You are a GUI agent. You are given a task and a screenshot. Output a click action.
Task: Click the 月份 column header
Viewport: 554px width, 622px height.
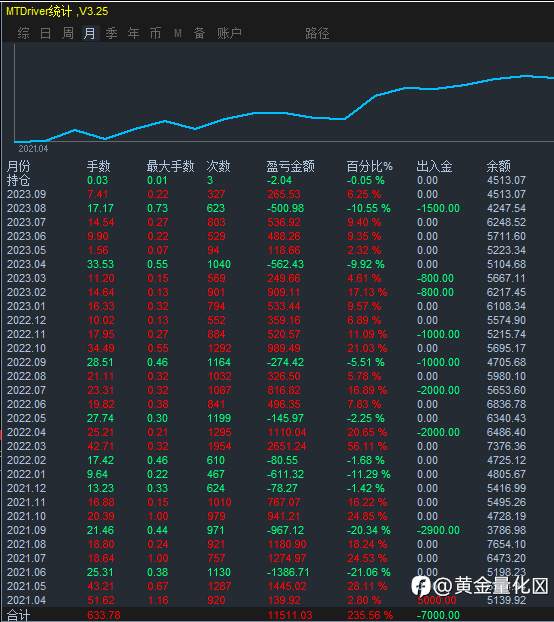18,166
